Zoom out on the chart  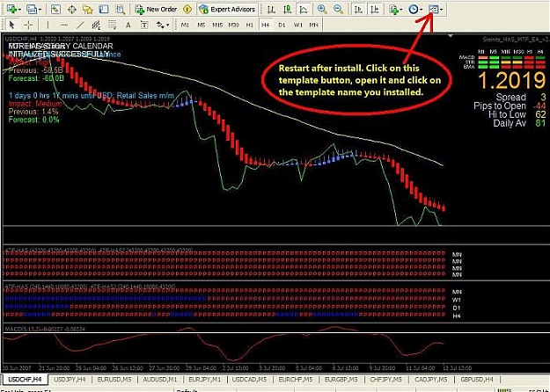pos(339,10)
